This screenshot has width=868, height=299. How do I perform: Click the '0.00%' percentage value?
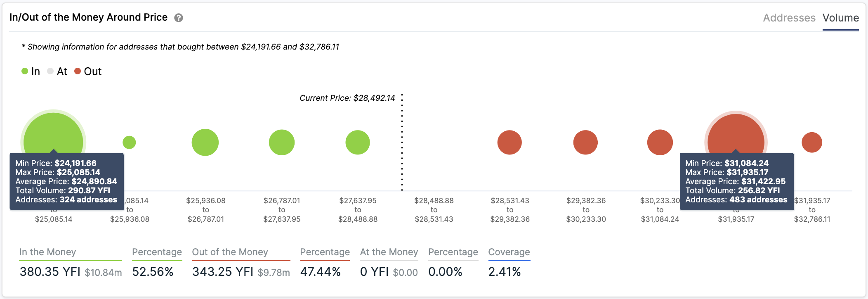445,272
